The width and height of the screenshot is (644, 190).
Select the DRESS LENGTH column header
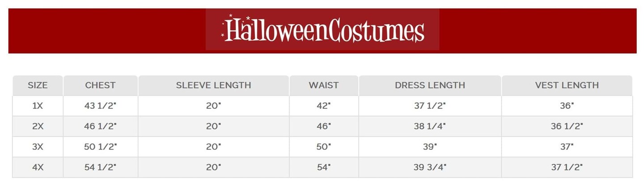pyautogui.click(x=430, y=85)
